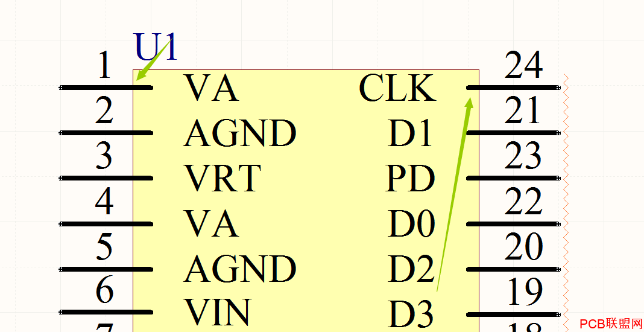Image resolution: width=644 pixels, height=332 pixels.
Task: Click pin number 20 label
Action: tap(523, 247)
